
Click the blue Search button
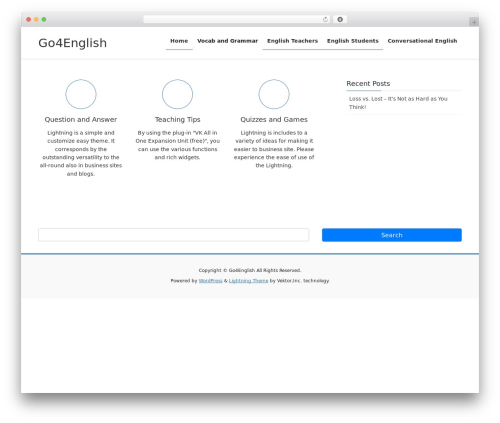pos(392,235)
